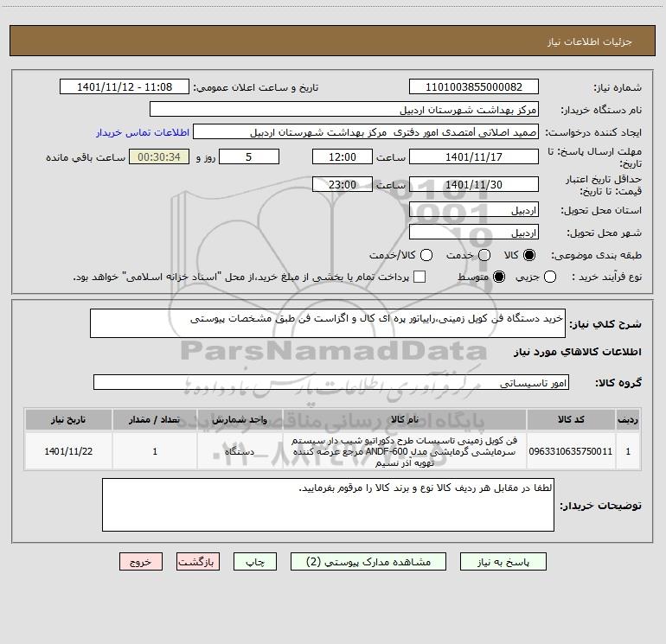
Task: Click the تعداد / مقدار column header
Action: tap(155, 420)
